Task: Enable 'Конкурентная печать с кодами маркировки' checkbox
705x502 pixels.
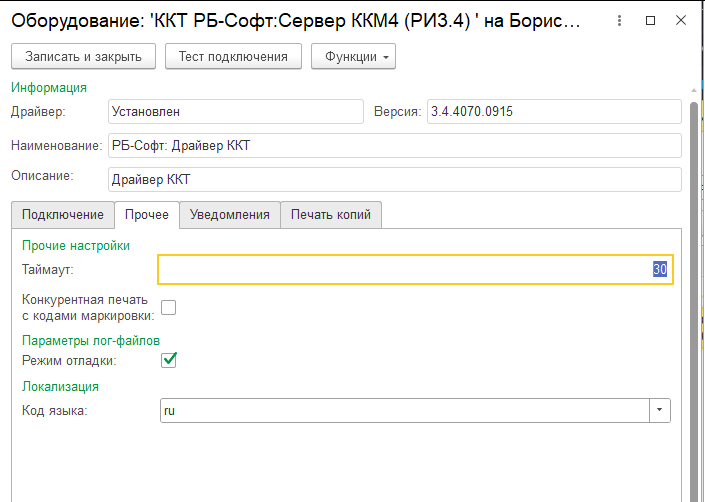Action: tap(169, 308)
